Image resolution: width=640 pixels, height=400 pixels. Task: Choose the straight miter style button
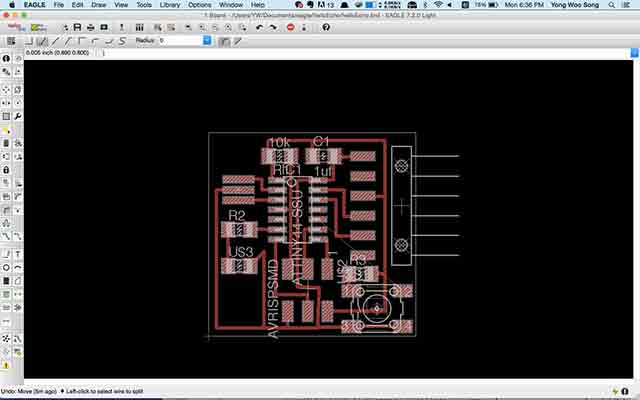(238, 41)
